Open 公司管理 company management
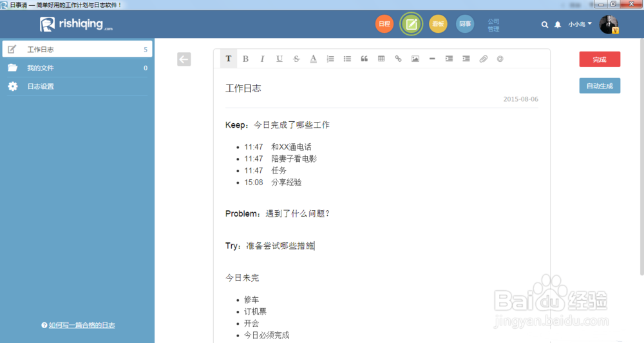This screenshot has width=644, height=343. [x=493, y=25]
